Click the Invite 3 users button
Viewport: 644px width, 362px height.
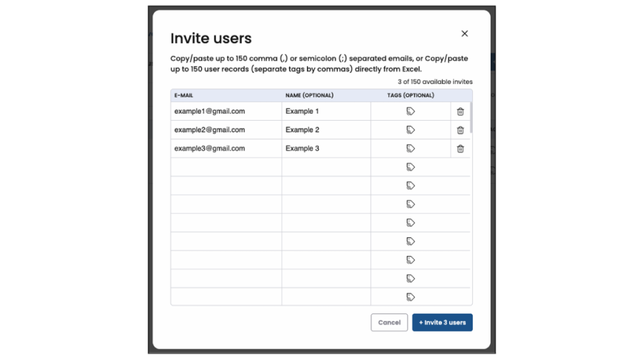(442, 322)
